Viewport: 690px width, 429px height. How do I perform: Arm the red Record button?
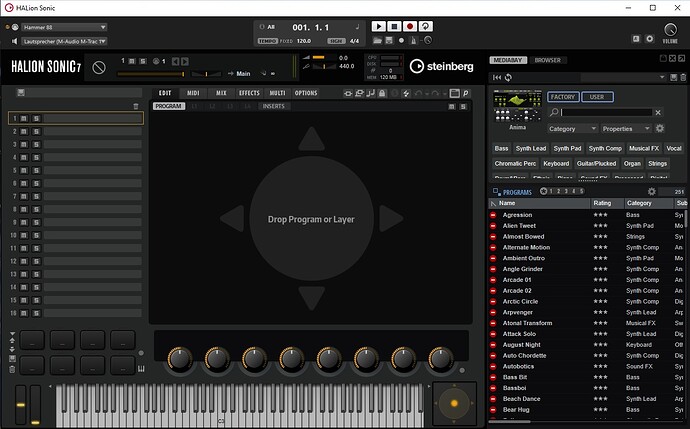click(x=410, y=26)
